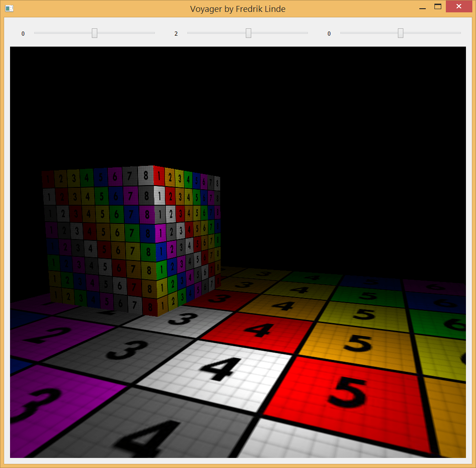The width and height of the screenshot is (476, 468).
Task: Click leftmost slider track right of its thumb
Action: point(128,33)
